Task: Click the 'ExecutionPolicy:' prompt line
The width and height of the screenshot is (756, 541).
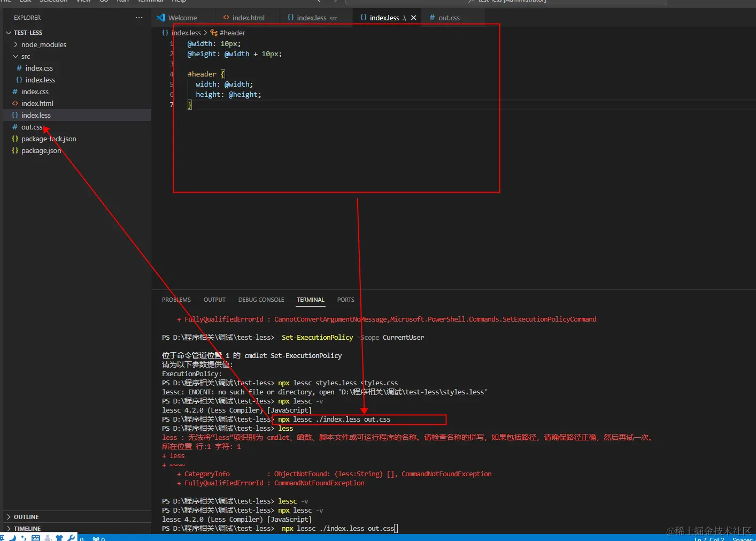Action: click(192, 374)
